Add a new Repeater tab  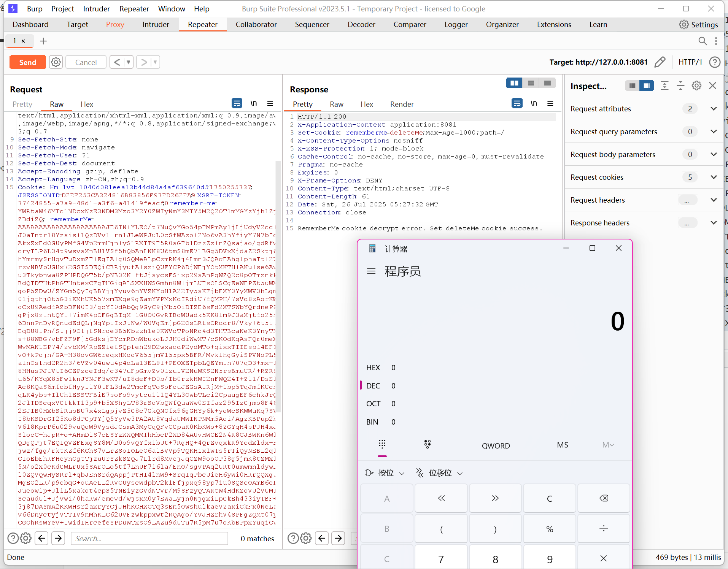(43, 41)
